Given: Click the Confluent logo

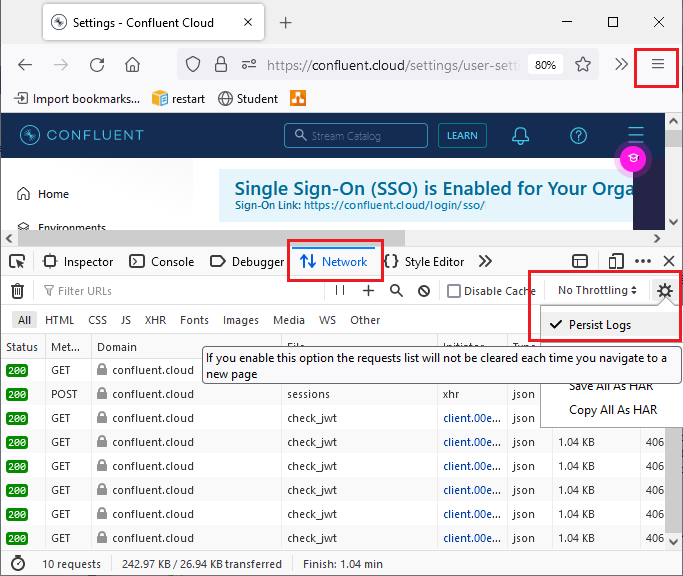Looking at the screenshot, I should coord(82,135).
